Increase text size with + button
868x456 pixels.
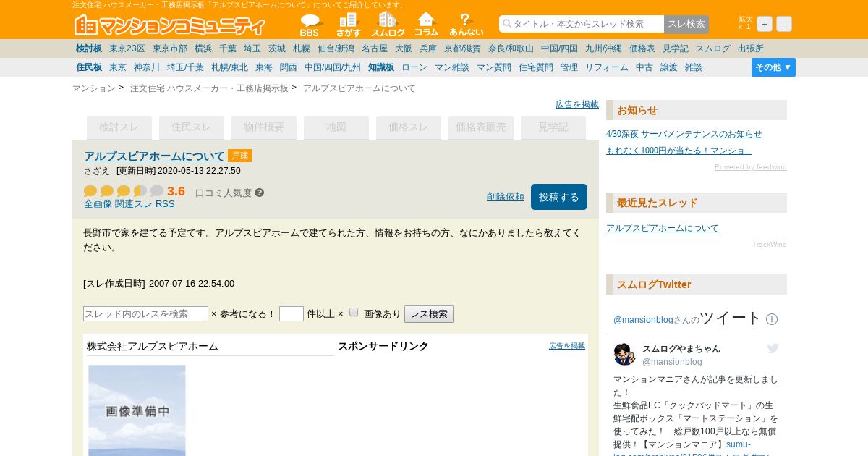765,24
